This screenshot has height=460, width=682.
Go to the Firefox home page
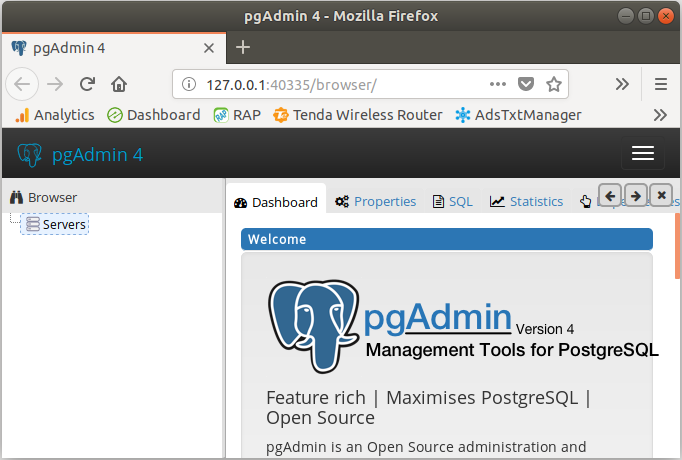119,84
